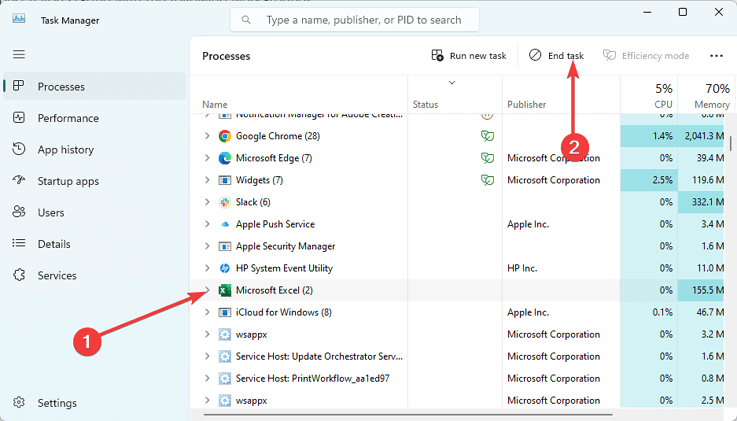Screen dimensions: 737x421
Task: Click the End task button
Action: coord(556,56)
